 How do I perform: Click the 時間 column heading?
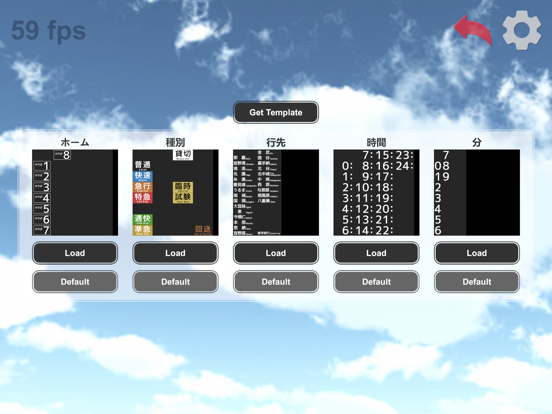point(376,142)
